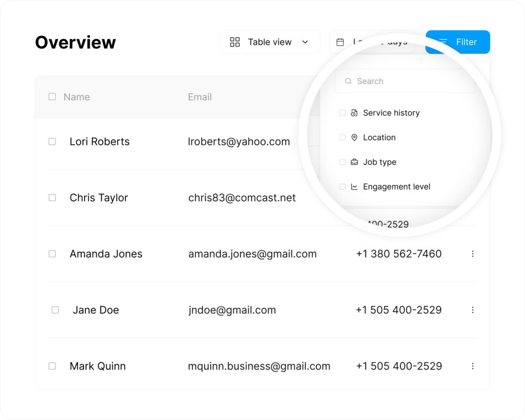Open three-dot menu for Mark Quinn row
The image size is (525, 420).
pos(473,366)
